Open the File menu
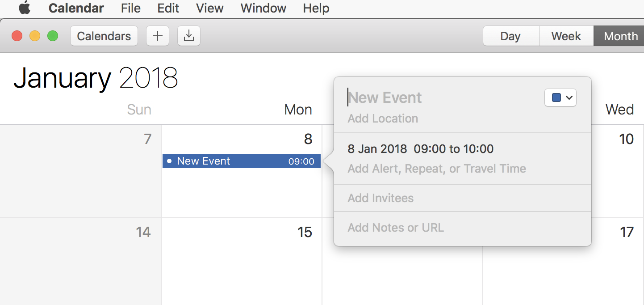This screenshot has height=305, width=644. coord(130,8)
